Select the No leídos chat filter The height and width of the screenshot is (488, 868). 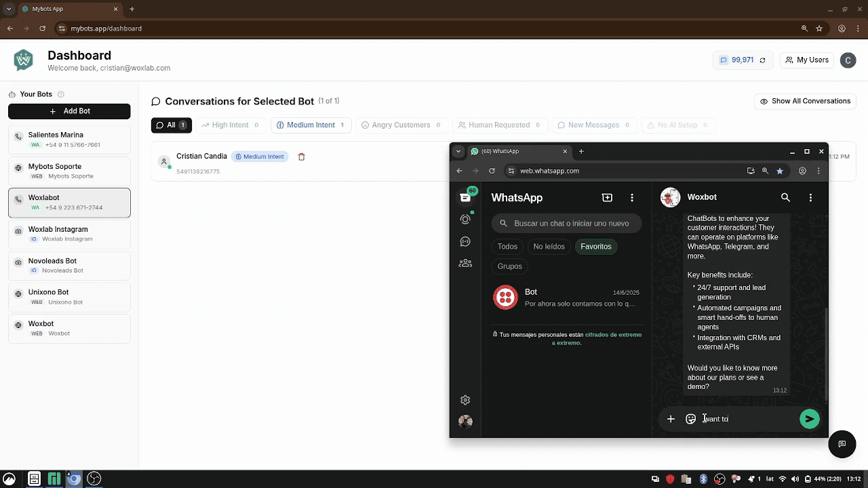(x=549, y=247)
